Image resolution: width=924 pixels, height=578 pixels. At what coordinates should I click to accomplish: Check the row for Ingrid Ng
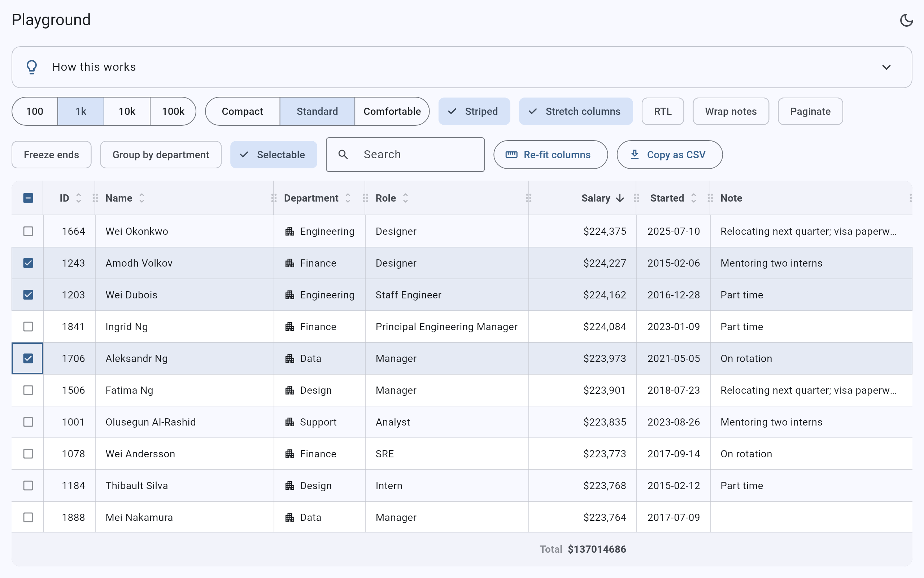point(28,327)
